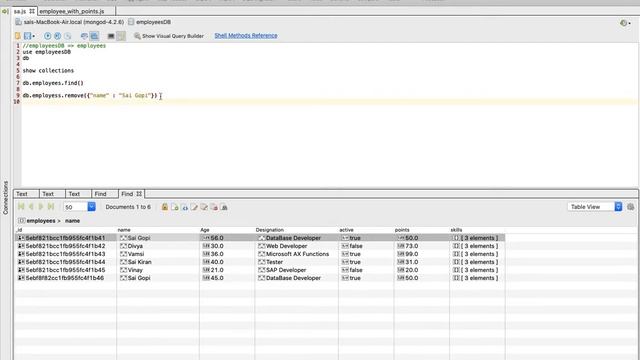The image size is (640, 360).
Task: Click the icon left of the sa.js tab
Action: point(5,11)
